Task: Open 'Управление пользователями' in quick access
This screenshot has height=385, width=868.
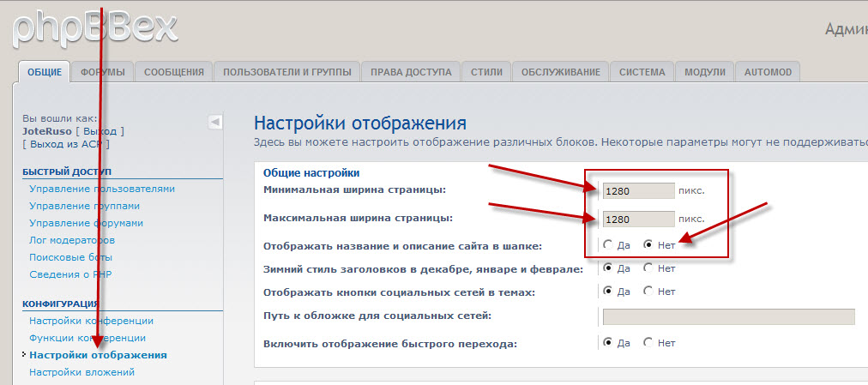Action: [x=101, y=189]
